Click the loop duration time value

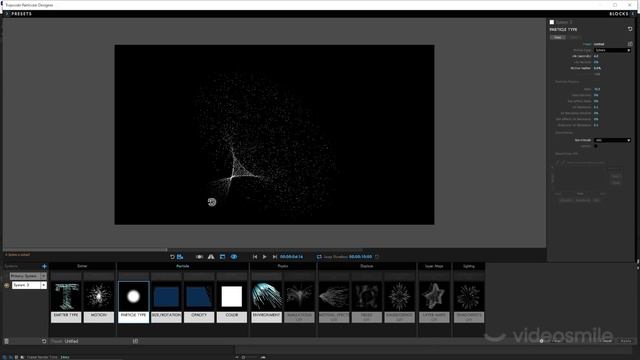(x=360, y=257)
